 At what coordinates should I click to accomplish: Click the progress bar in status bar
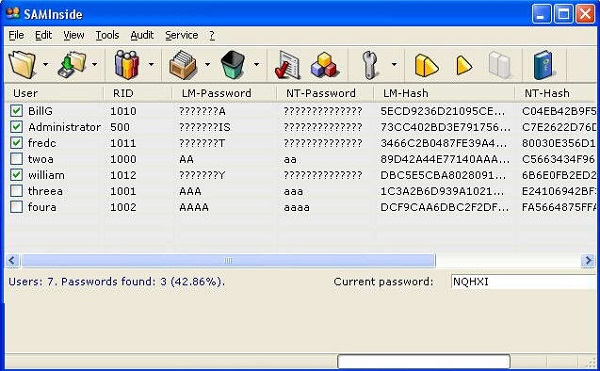(424, 361)
